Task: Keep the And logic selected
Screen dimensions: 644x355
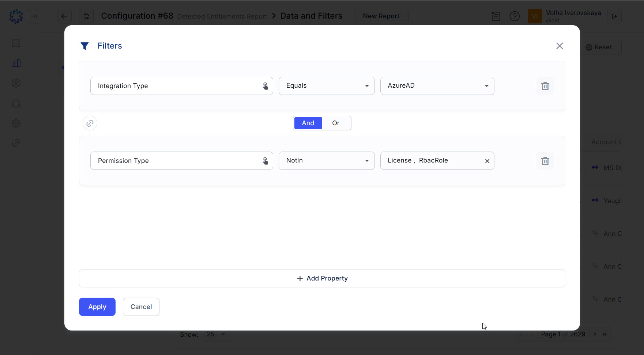Action: coord(308,123)
